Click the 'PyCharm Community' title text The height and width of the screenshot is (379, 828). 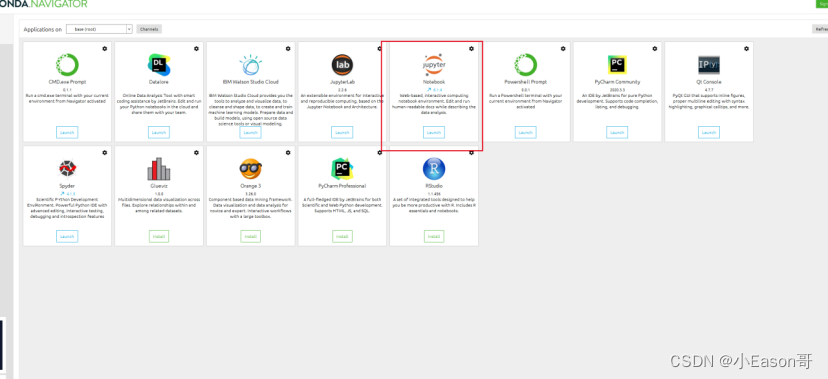point(617,82)
